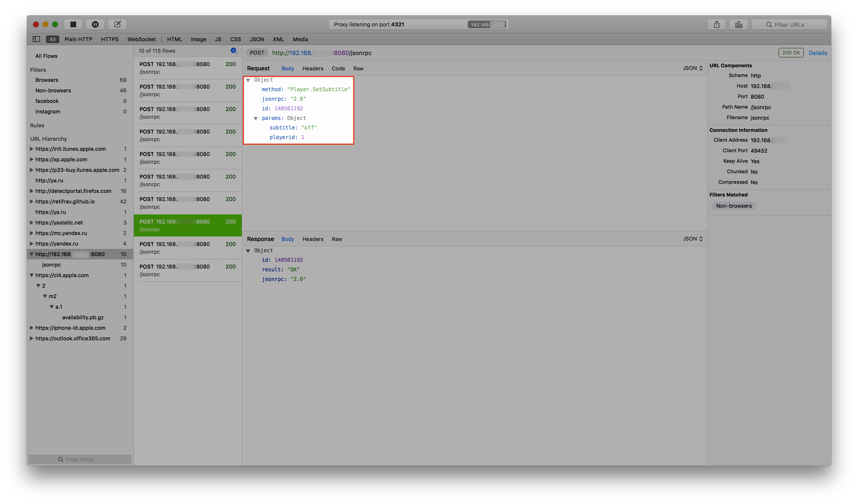This screenshot has width=858, height=504.
Task: Select the JSON content filter
Action: pyautogui.click(x=257, y=39)
